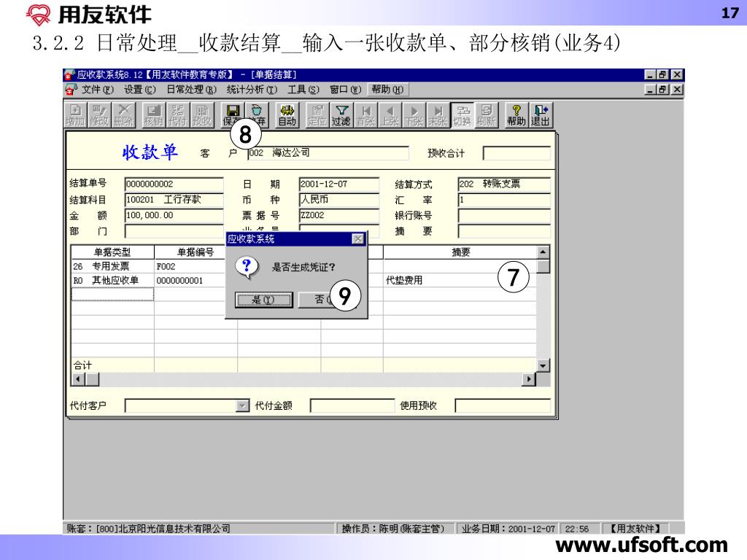This screenshot has height=560, width=747.
Task: Open the 日常处理(R) menu
Action: click(192, 90)
